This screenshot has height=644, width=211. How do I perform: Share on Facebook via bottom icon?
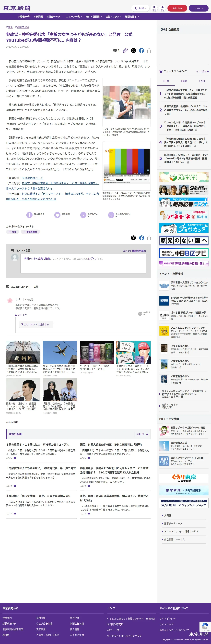[x=142, y=238]
